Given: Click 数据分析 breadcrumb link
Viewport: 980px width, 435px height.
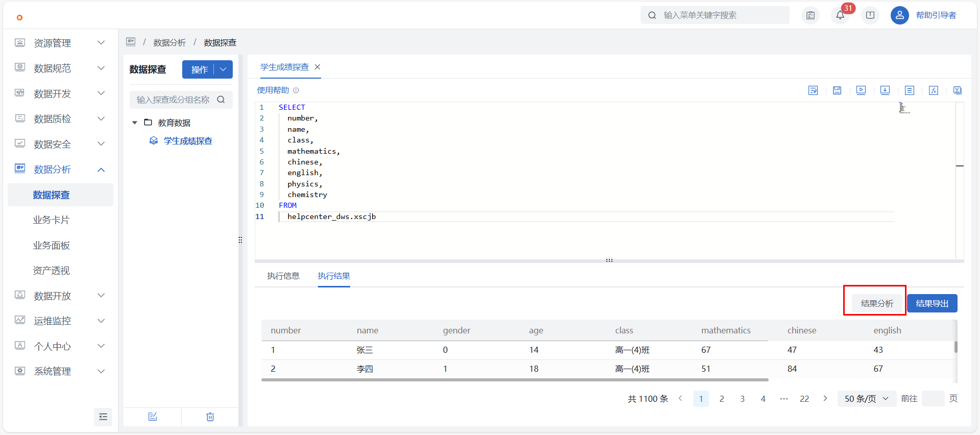Looking at the screenshot, I should 169,42.
